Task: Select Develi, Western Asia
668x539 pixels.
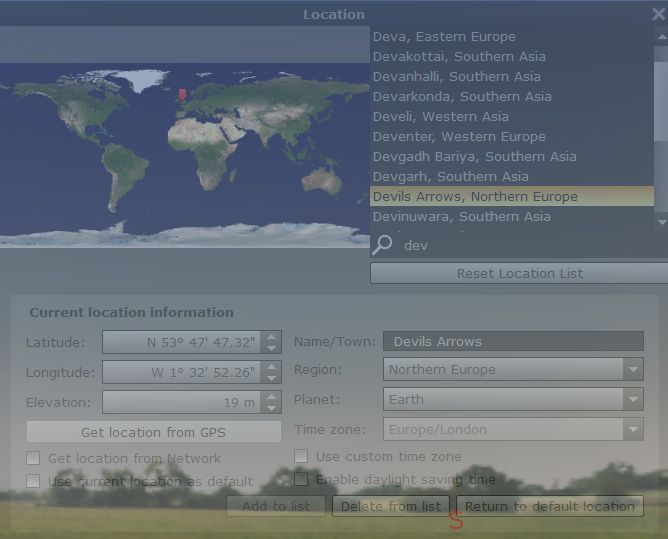Action: (x=512, y=117)
